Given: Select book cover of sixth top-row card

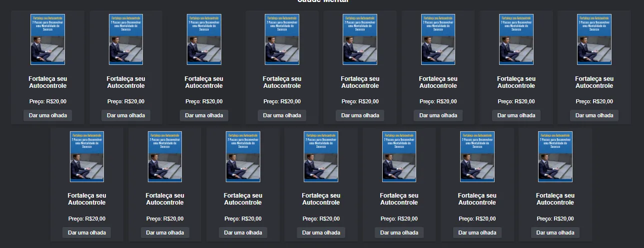Looking at the screenshot, I should coord(438,39).
